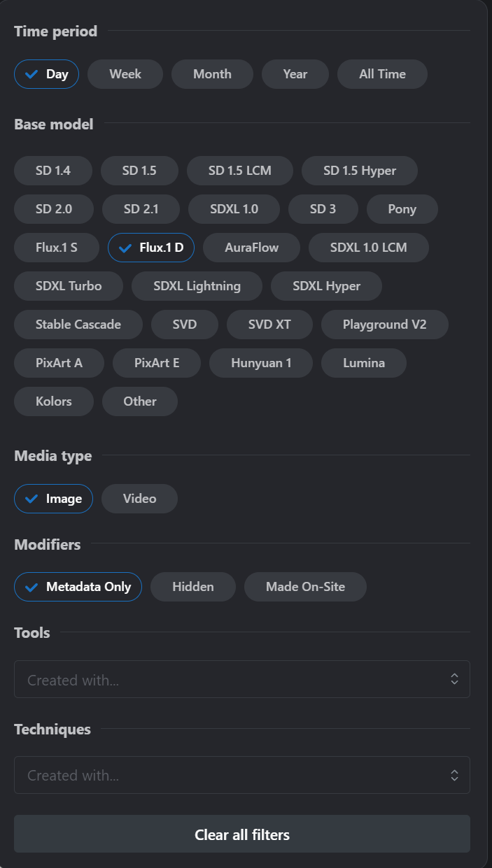
Task: Expand Techniques dropdown via its chevron arrows
Action: (x=454, y=775)
